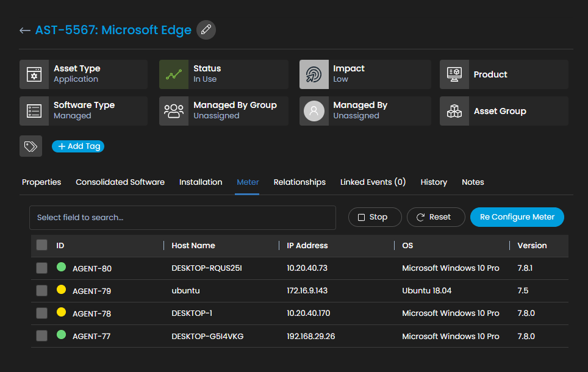Click host name DESKTOP-RQUS25I
This screenshot has height=372, width=588.
(x=207, y=268)
